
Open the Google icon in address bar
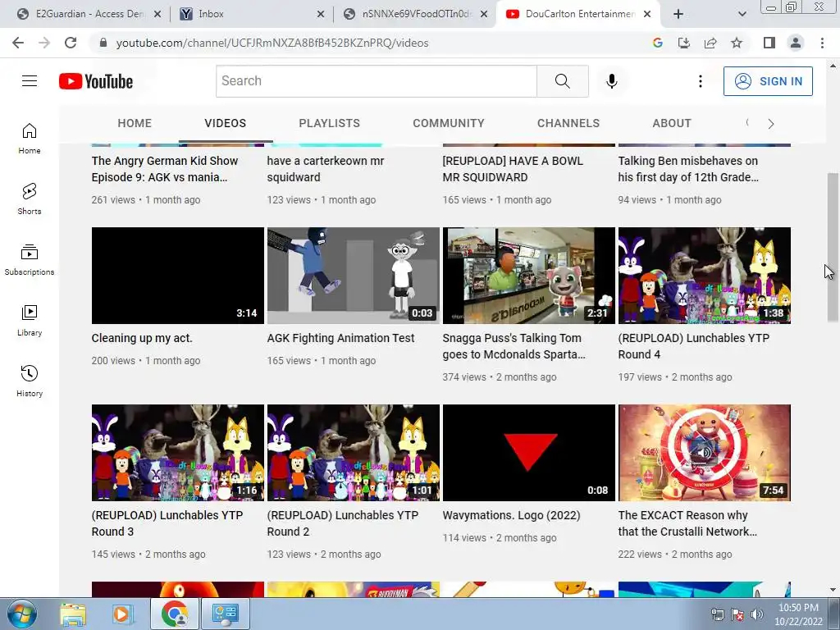tap(658, 43)
